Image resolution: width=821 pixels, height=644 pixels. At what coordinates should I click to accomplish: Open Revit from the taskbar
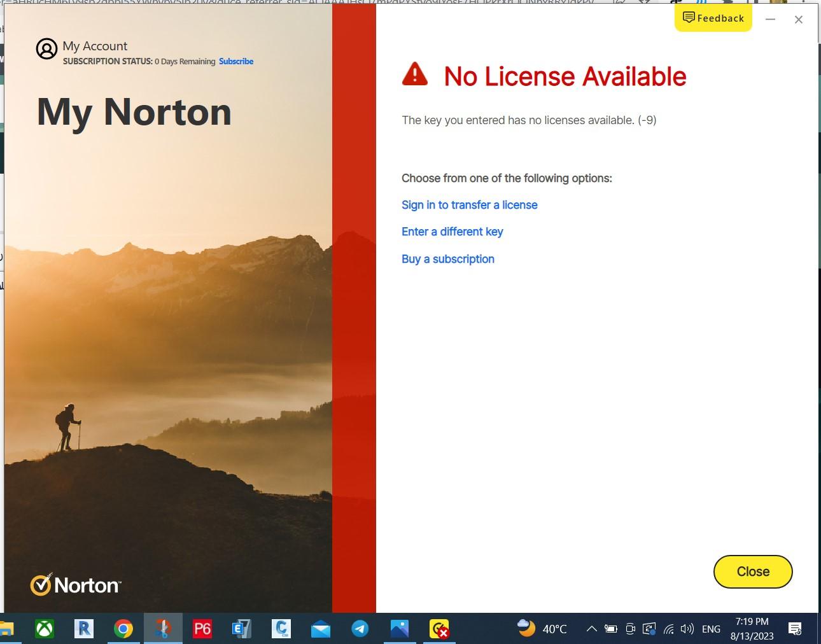click(x=83, y=629)
